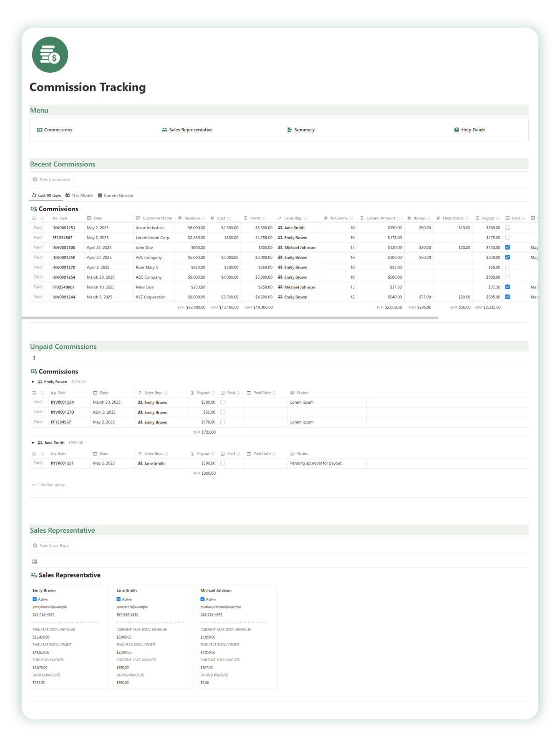Viewport: 560px width, 747px height.
Task: Toggle Active checkbox on Emily Brown card
Action: click(35, 599)
